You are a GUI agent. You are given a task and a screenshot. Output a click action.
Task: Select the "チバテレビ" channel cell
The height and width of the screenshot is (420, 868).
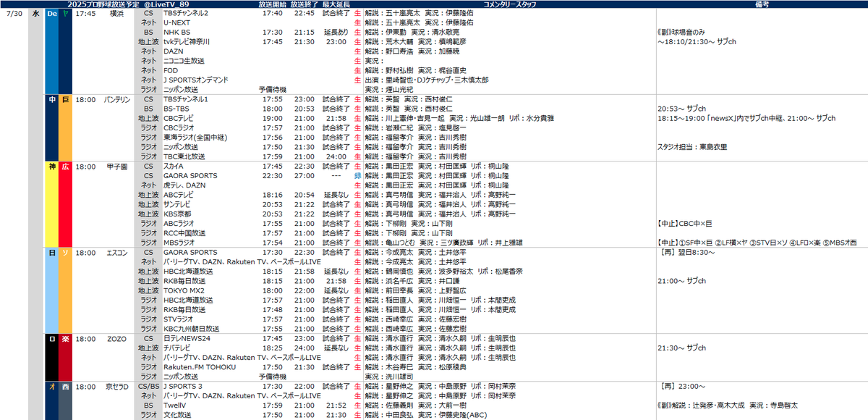[x=178, y=348]
